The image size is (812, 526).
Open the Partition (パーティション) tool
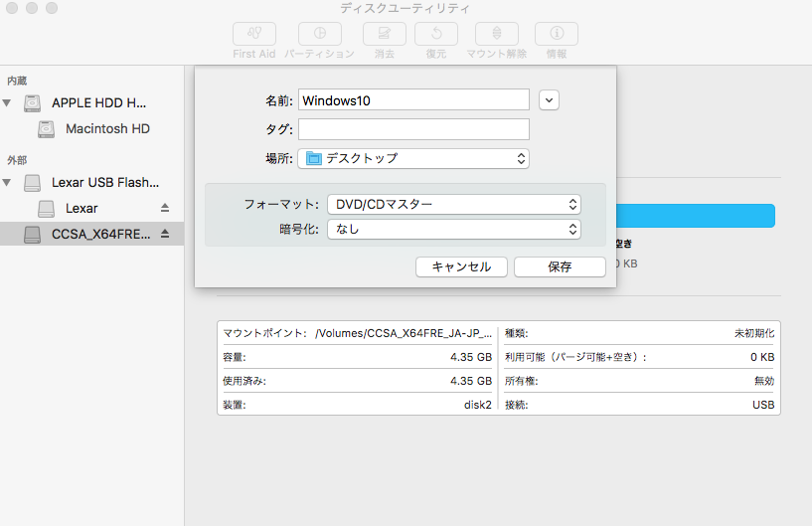tap(319, 34)
